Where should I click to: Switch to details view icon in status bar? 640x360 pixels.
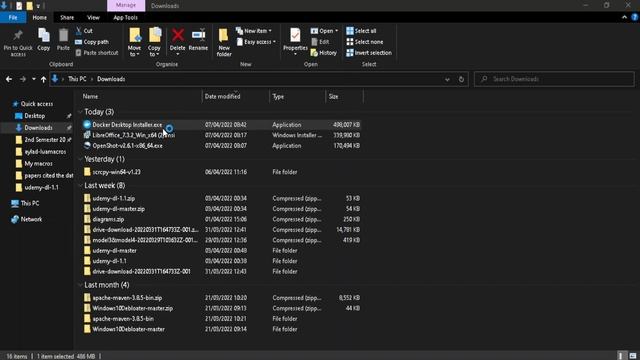620,356
